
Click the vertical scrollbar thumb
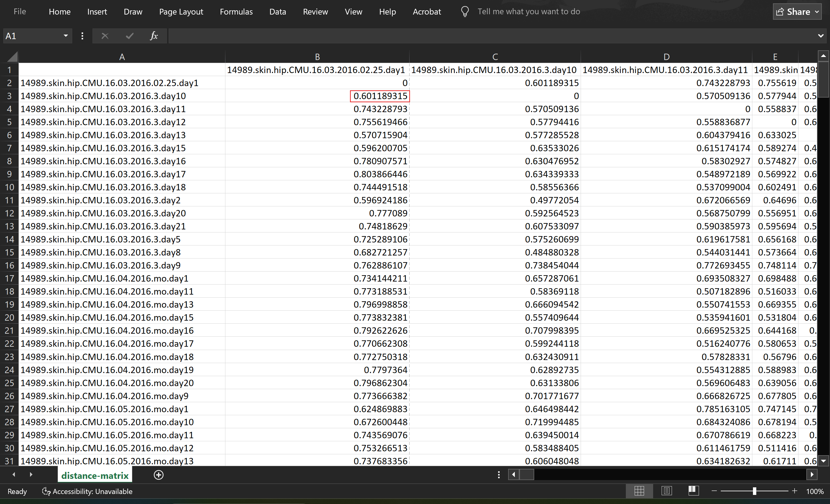click(823, 79)
